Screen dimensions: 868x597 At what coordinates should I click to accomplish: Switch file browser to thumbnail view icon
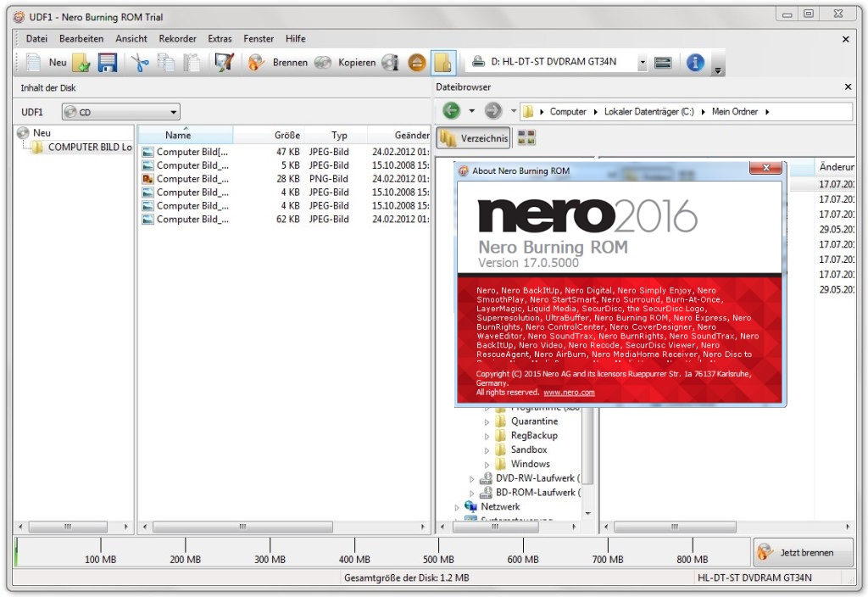click(526, 137)
